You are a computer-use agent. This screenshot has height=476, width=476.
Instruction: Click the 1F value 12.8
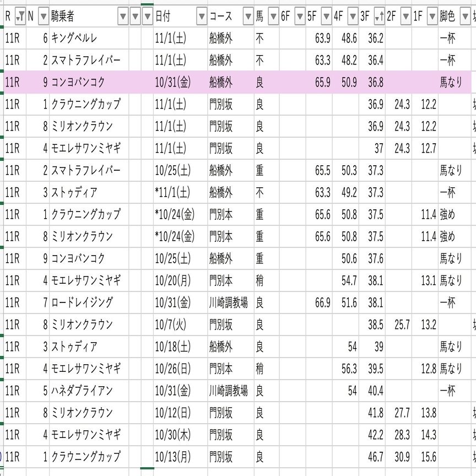[x=428, y=369]
